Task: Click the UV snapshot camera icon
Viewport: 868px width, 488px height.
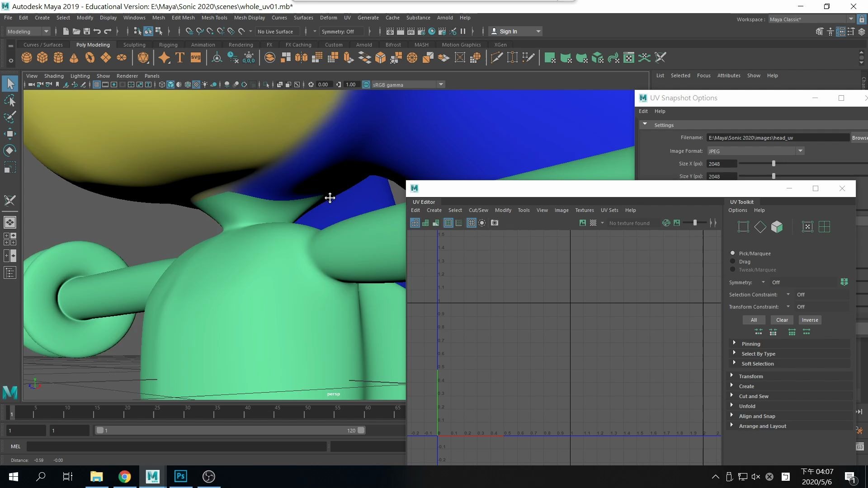Action: (x=495, y=223)
